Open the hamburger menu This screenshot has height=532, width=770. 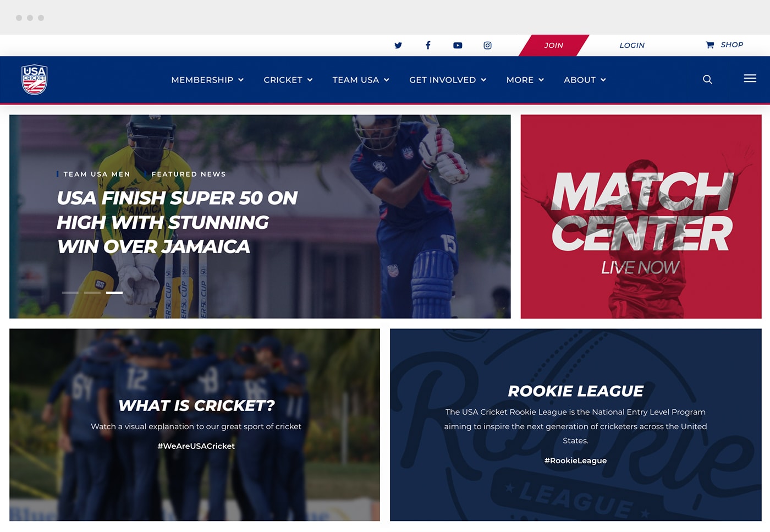click(750, 79)
